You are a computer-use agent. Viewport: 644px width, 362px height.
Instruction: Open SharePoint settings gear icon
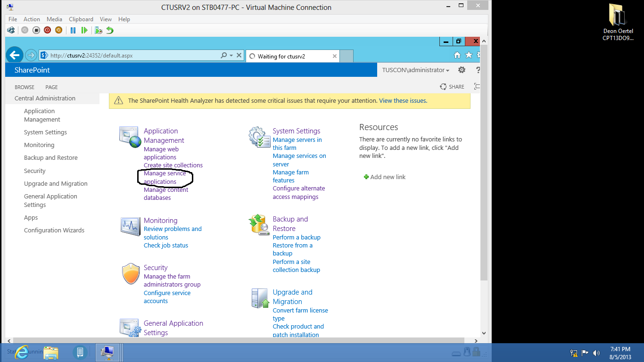pos(462,70)
